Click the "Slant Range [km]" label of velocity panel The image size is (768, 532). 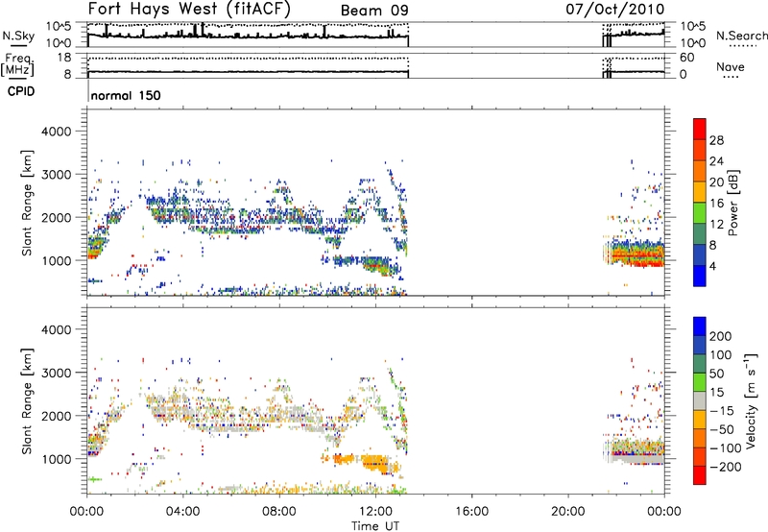coord(27,400)
